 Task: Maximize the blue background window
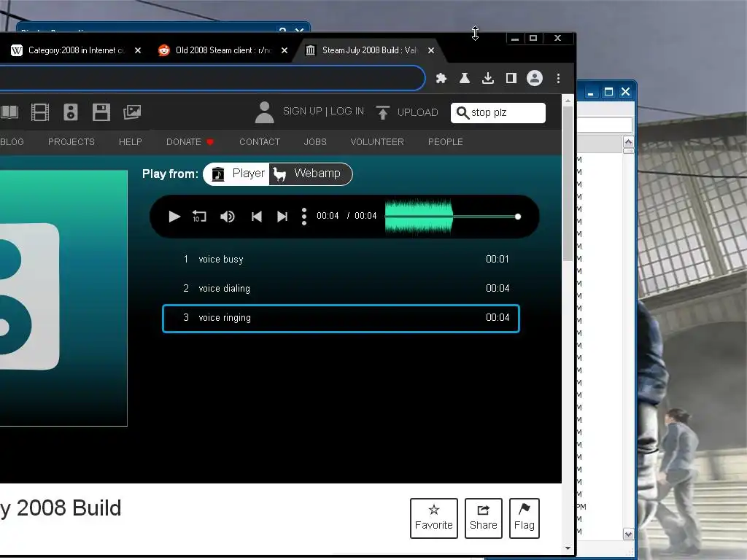[x=608, y=92]
